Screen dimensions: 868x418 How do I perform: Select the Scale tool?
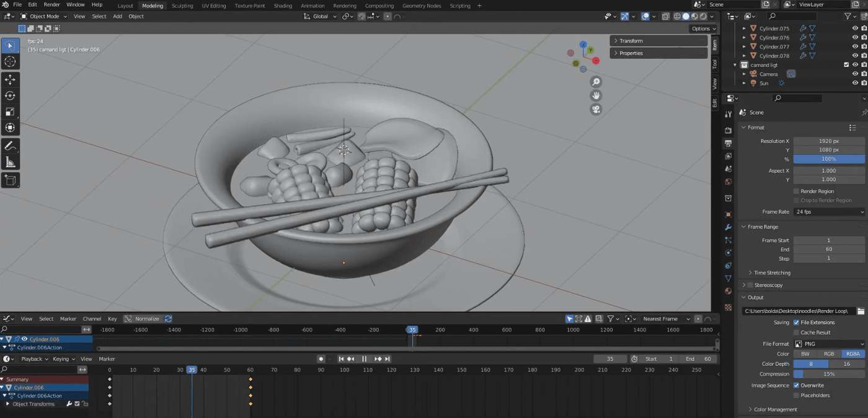11,112
